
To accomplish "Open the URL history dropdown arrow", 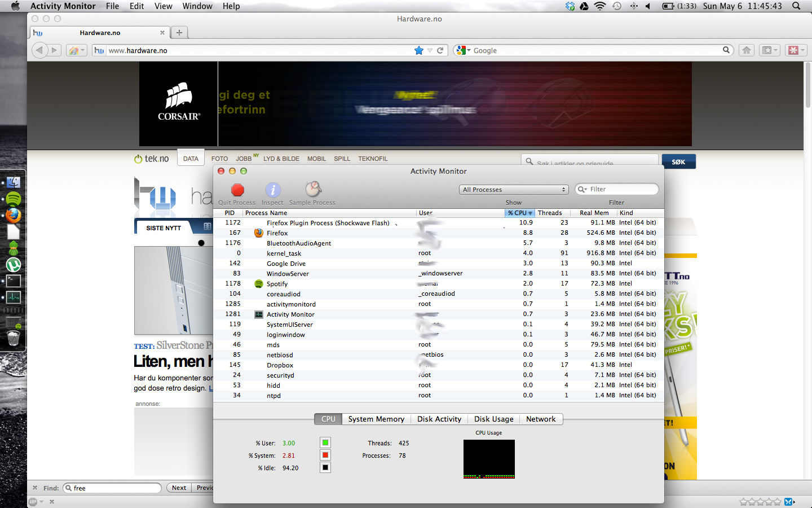I will (430, 50).
